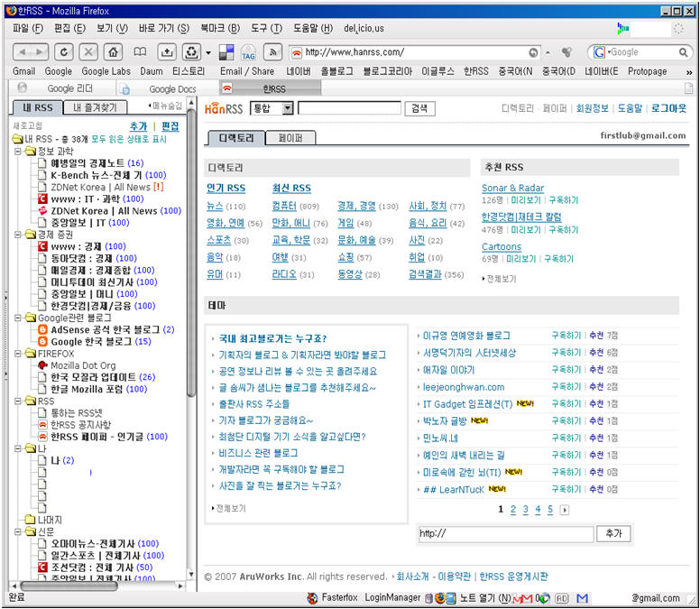The height and width of the screenshot is (609, 700).
Task: Click the HanRSS search text field
Action: [350, 108]
